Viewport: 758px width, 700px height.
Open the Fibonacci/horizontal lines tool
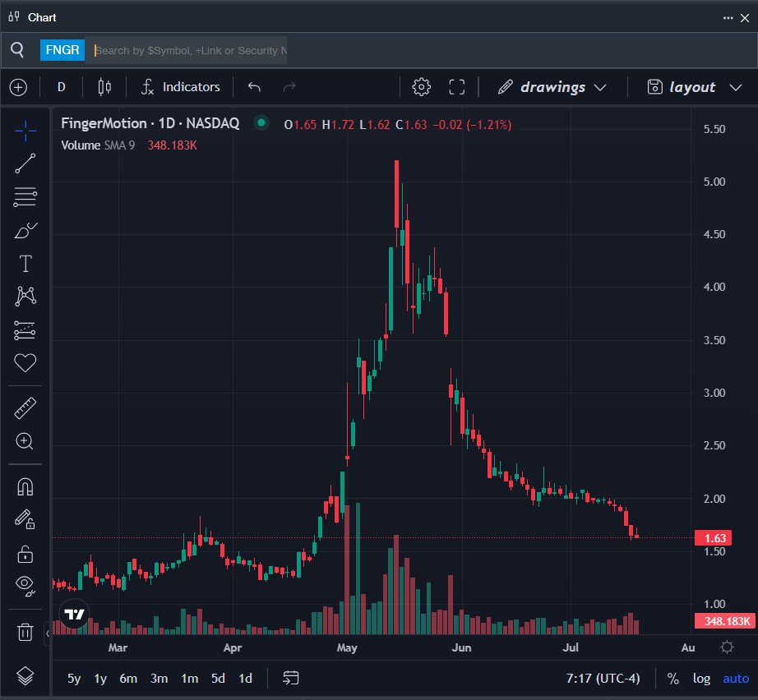click(x=25, y=197)
